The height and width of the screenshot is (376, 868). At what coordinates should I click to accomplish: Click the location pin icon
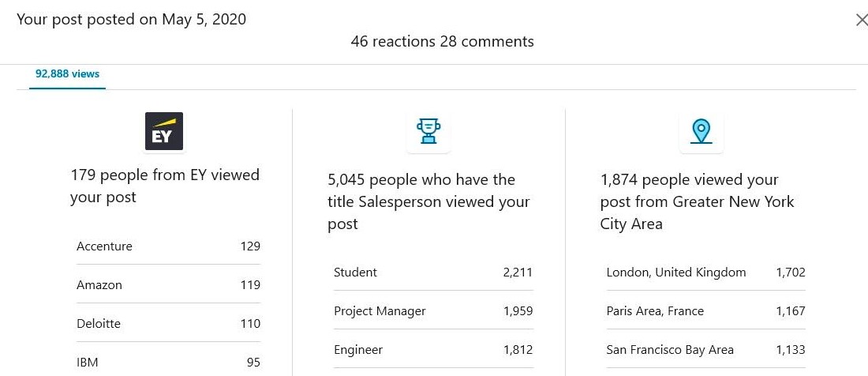(701, 131)
